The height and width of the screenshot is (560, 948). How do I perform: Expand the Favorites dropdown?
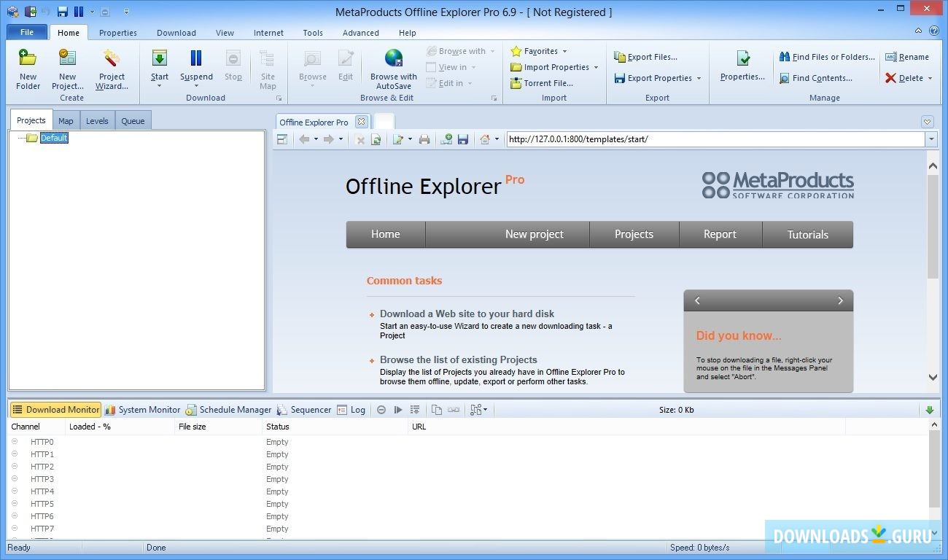pos(564,52)
